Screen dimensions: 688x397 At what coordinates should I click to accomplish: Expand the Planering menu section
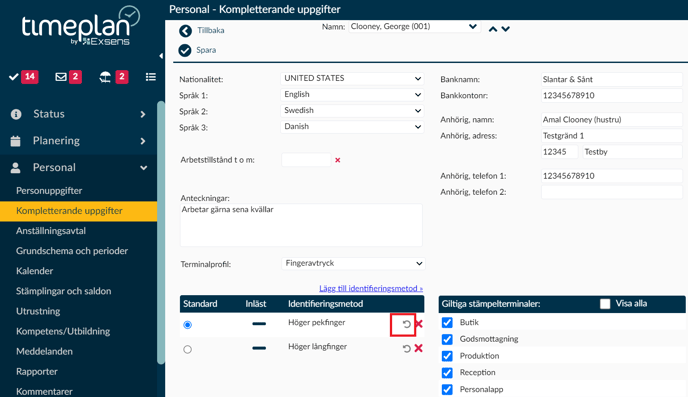tap(142, 141)
